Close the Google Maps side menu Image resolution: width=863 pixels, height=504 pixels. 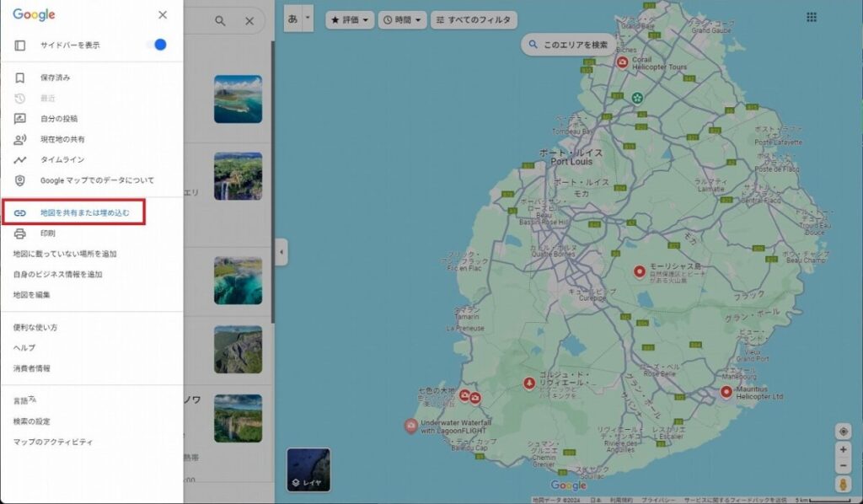(x=163, y=15)
